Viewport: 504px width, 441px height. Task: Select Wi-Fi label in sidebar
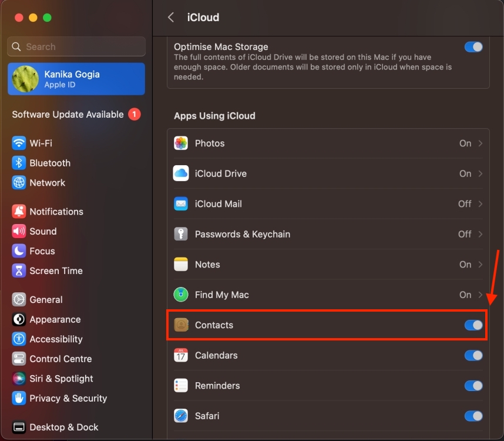41,143
